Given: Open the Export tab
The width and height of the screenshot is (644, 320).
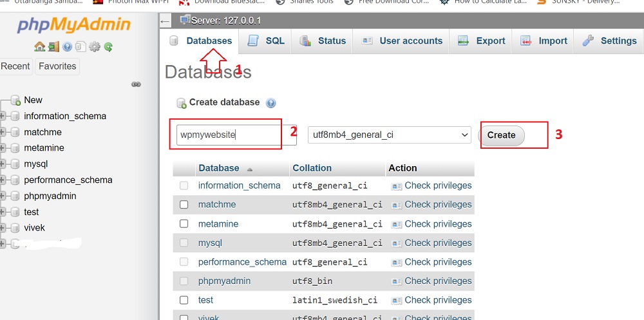Looking at the screenshot, I should pos(481,41).
